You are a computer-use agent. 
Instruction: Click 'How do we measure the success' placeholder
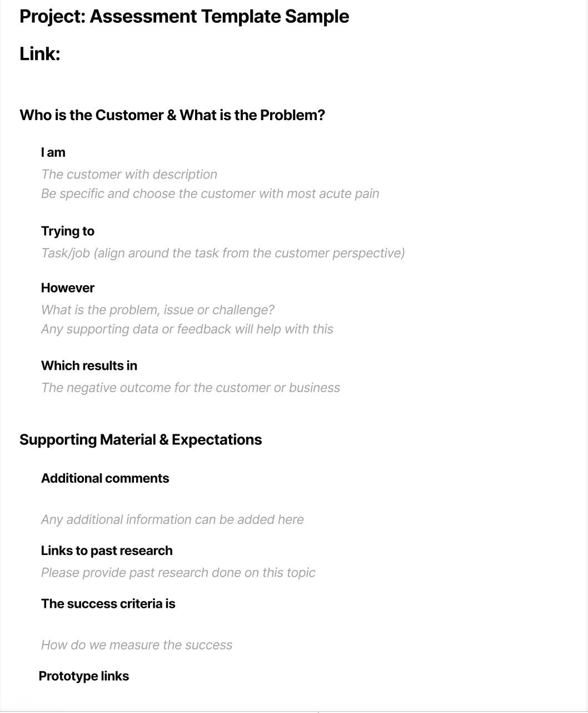(137, 645)
